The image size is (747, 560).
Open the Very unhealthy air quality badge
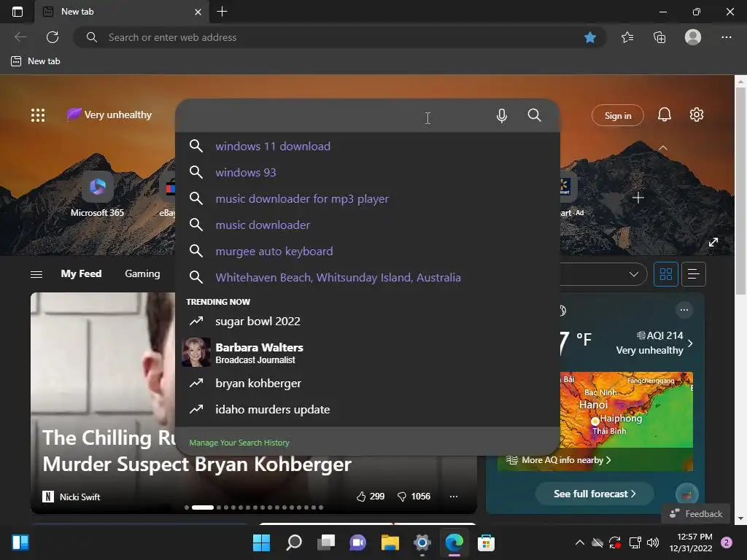click(x=109, y=114)
